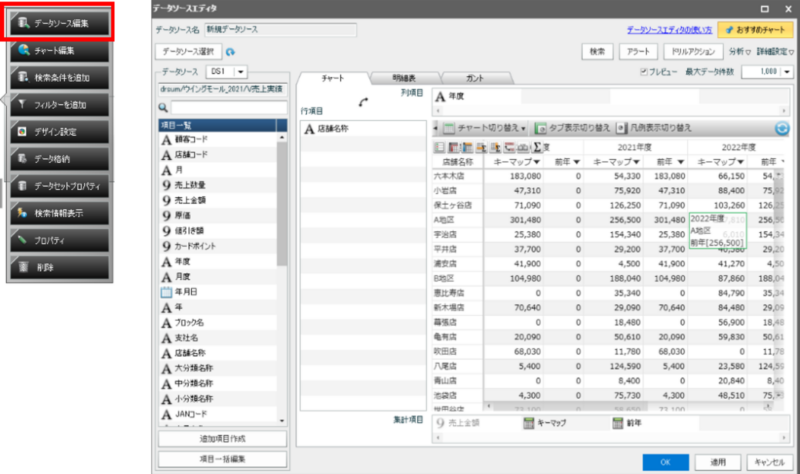The image size is (800, 474).
Task: Choose 検索条件を追加 menu entry
Action: 60,78
